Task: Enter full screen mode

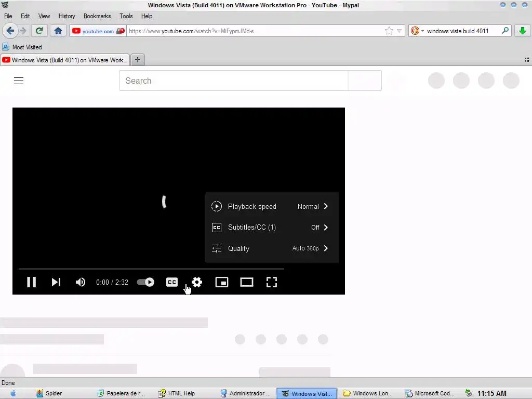Action: point(271,282)
